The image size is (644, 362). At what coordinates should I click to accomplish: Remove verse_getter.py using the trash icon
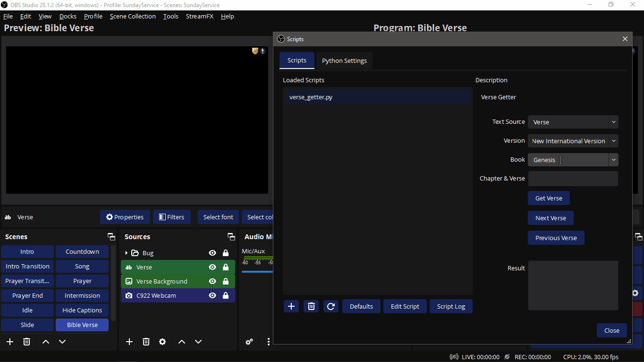[311, 306]
